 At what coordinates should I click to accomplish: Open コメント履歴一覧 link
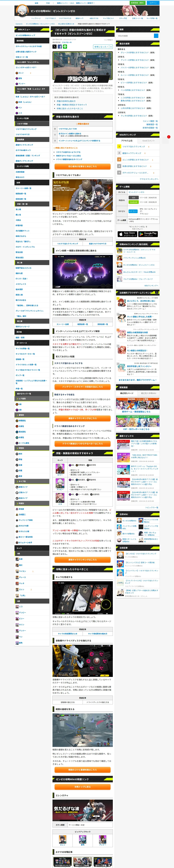pyautogui.click(x=150, y=121)
